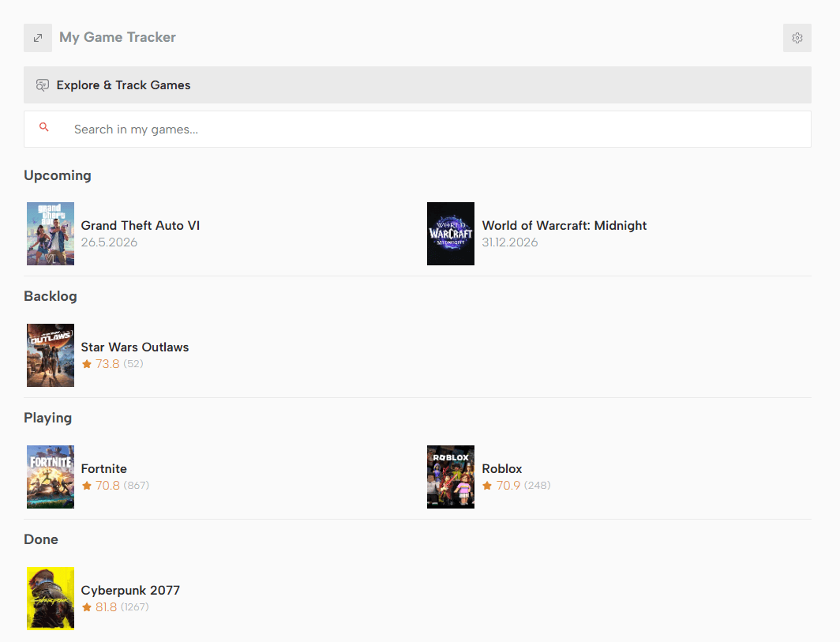Click the expand arrows icon beside My Game Tracker
Image resolution: width=840 pixels, height=642 pixels.
click(x=38, y=38)
